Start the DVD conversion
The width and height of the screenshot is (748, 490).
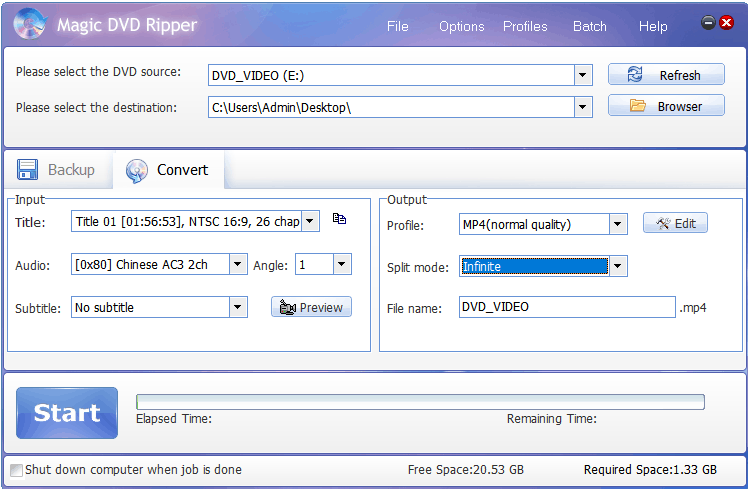pos(67,413)
